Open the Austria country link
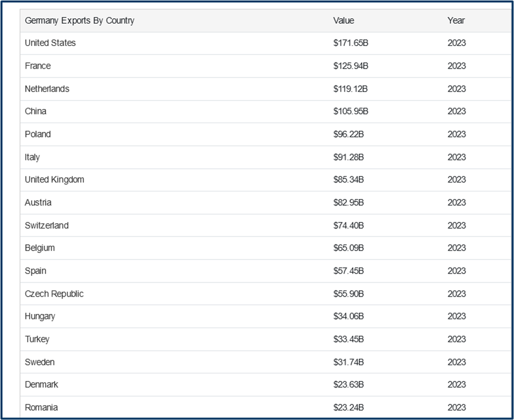This screenshot has width=514, height=420. point(38,203)
